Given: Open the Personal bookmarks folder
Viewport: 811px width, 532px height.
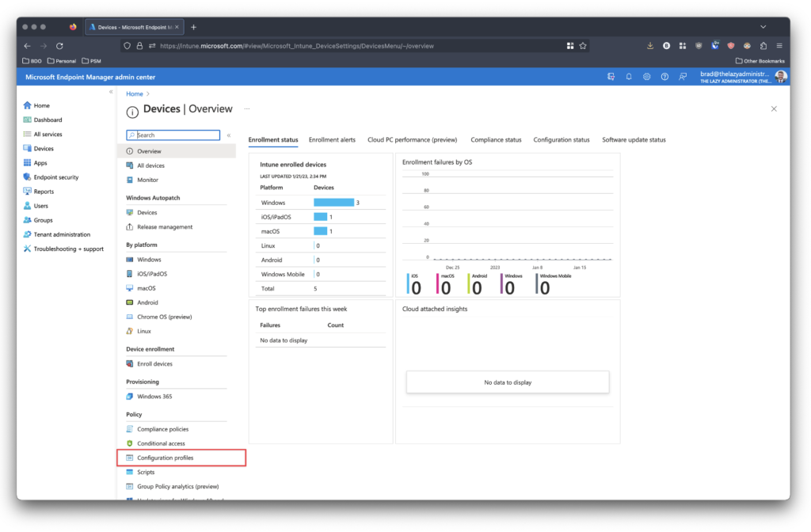Looking at the screenshot, I should 62,61.
